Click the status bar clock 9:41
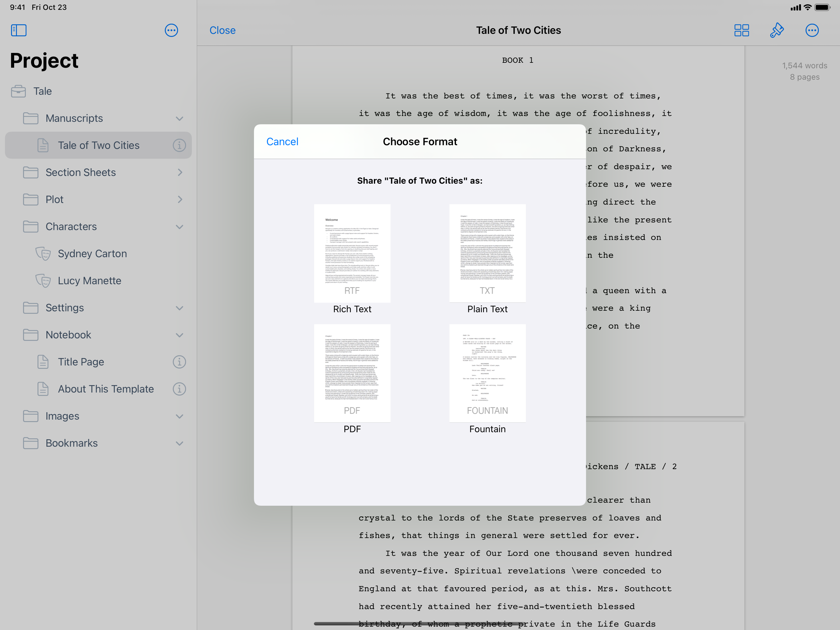The image size is (840, 630). (18, 7)
